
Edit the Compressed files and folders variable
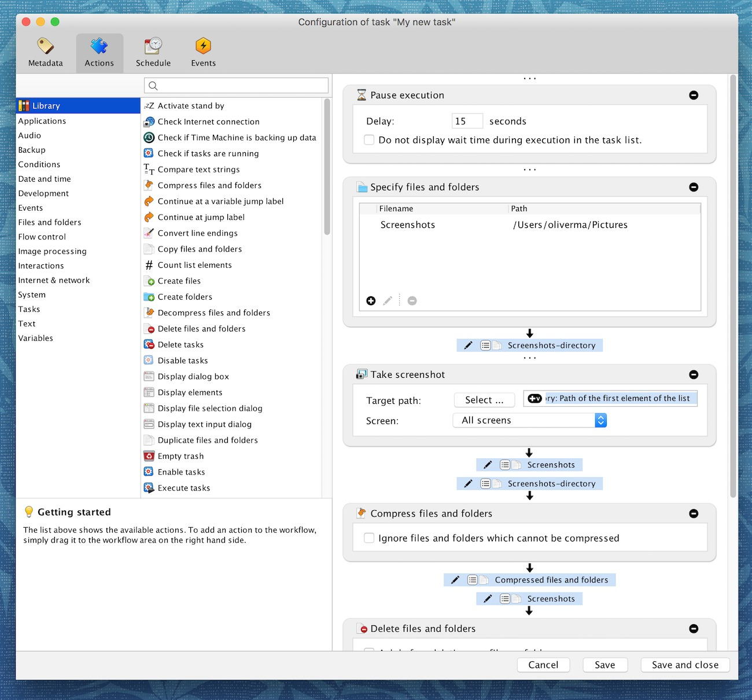point(455,580)
